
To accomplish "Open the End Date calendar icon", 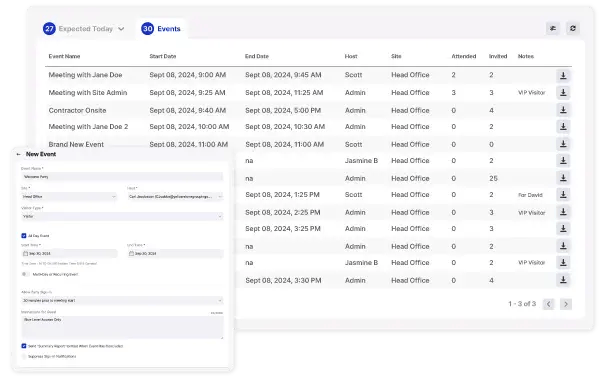I will [131, 254].
